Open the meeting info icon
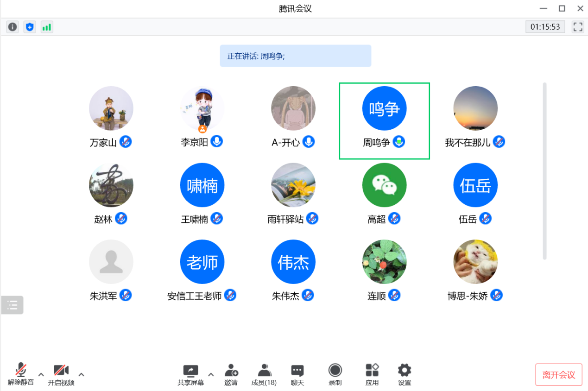The width and height of the screenshot is (588, 391). (13, 27)
